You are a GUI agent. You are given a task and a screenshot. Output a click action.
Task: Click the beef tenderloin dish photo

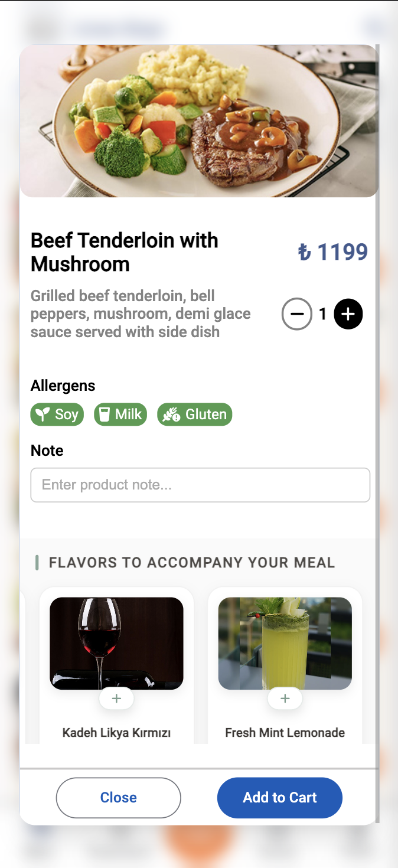click(x=199, y=121)
